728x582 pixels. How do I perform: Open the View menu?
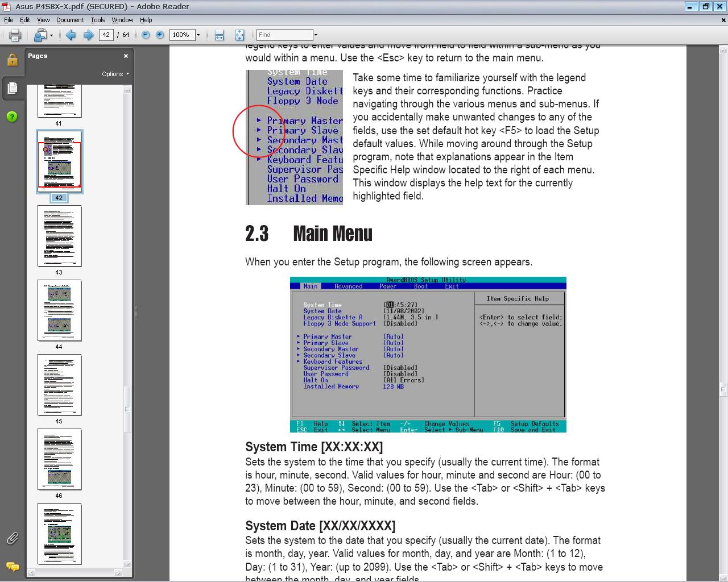coord(43,20)
